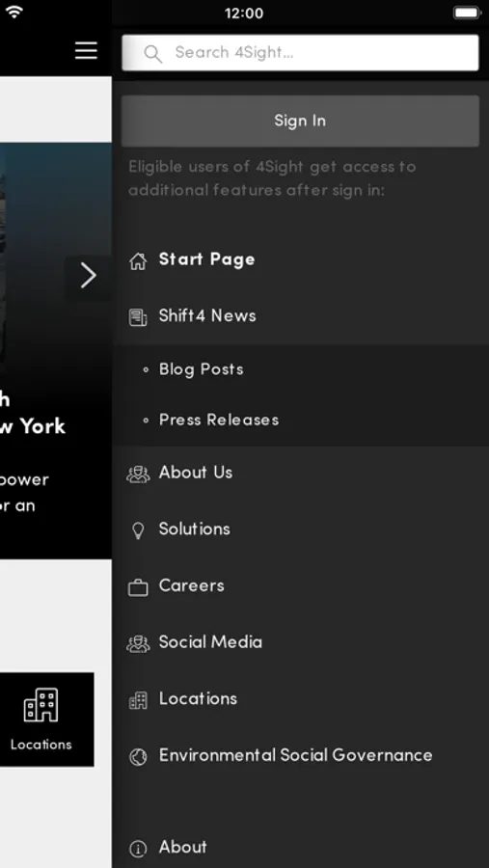
Task: Click the home icon beside Start Page
Action: pyautogui.click(x=138, y=260)
